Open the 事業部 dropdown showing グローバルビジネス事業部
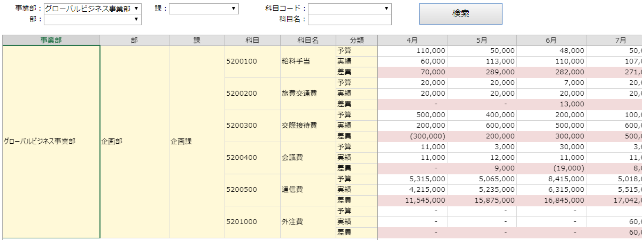The height and width of the screenshot is (240, 644). (x=92, y=9)
